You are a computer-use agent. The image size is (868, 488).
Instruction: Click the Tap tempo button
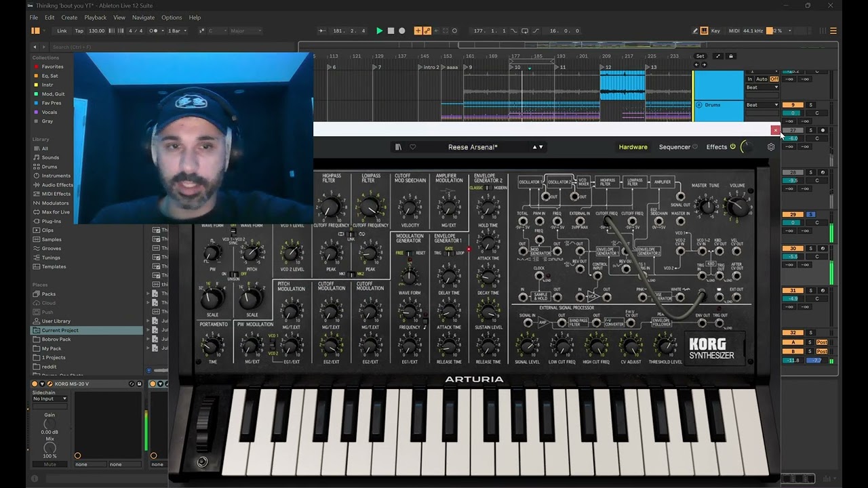[x=79, y=30]
